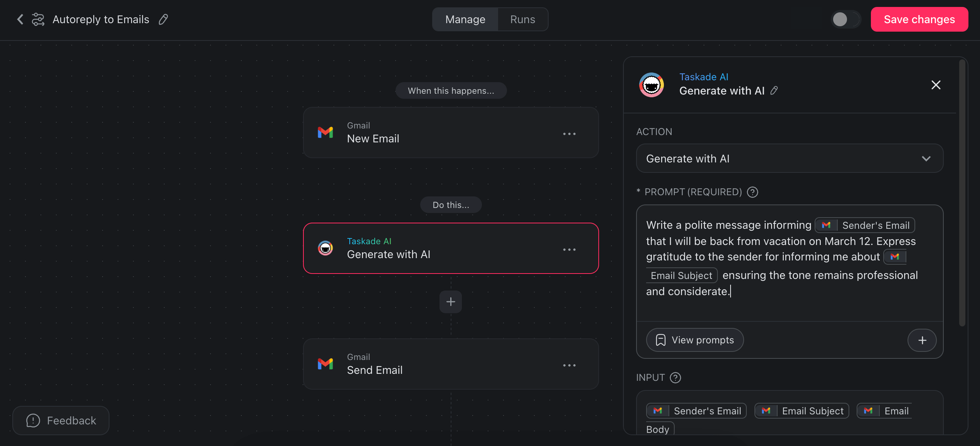
Task: Click the pencil icon beside Generate with AI
Action: [774, 91]
